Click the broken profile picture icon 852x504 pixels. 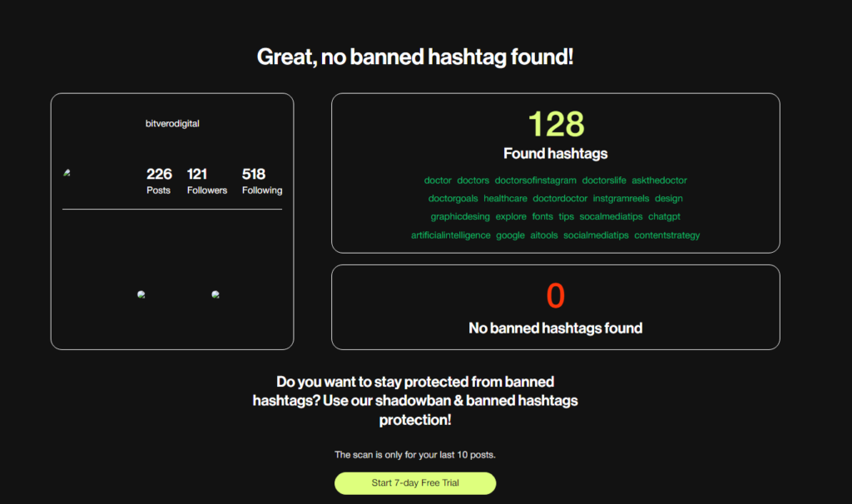tap(67, 173)
